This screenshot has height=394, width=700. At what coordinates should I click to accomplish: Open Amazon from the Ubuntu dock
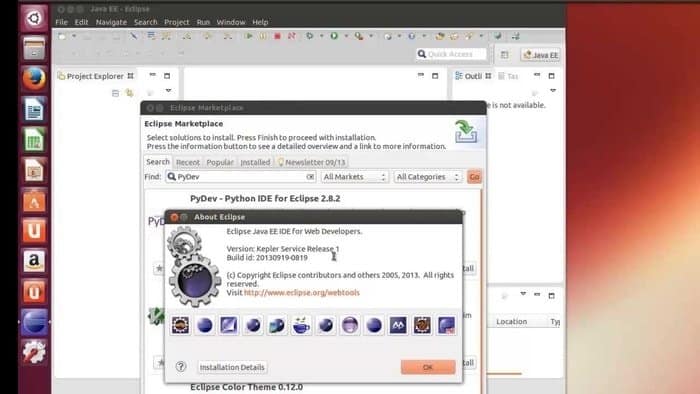coord(34,261)
